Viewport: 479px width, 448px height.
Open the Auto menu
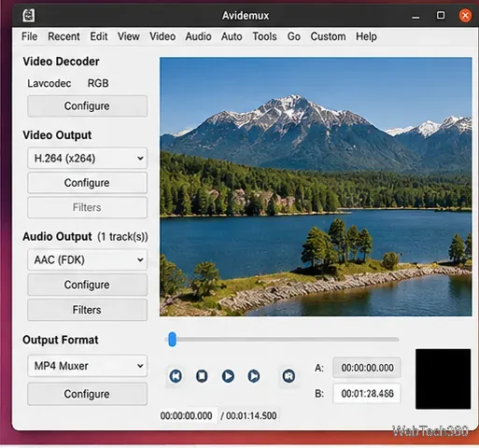tap(232, 36)
